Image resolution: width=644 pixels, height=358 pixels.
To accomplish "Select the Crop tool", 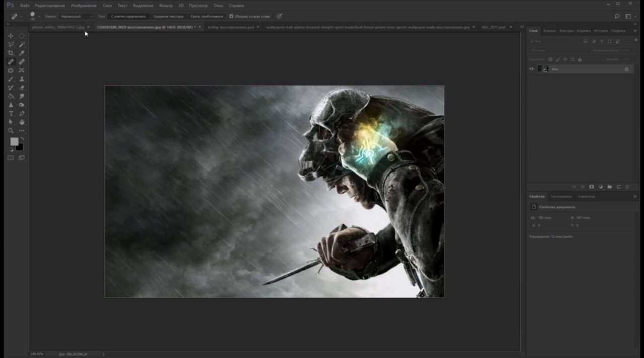I will (x=11, y=53).
